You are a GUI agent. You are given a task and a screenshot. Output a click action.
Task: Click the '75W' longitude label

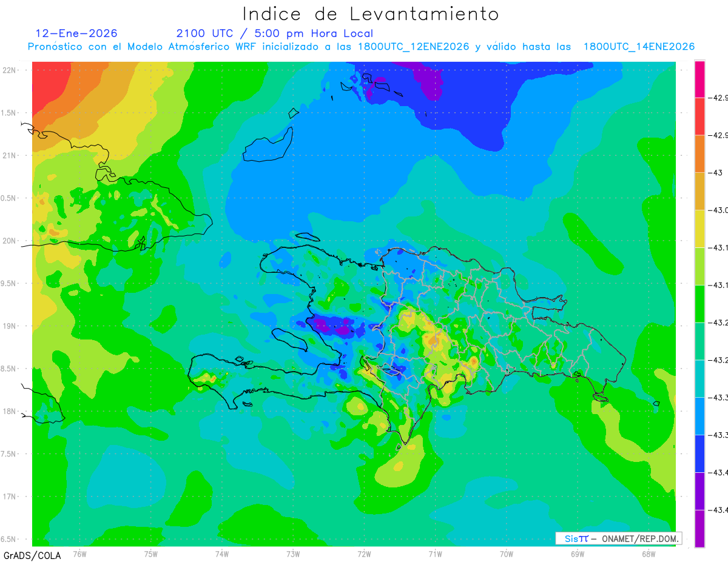point(151,554)
